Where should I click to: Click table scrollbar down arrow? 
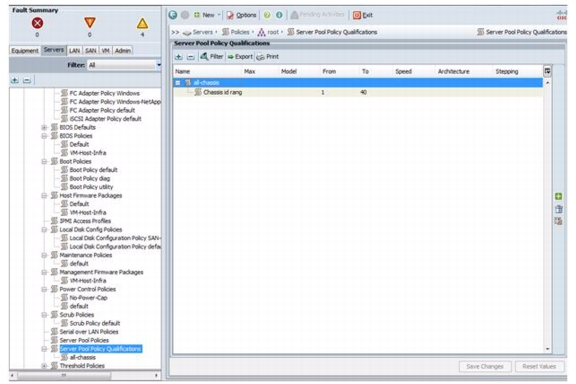[x=547, y=349]
